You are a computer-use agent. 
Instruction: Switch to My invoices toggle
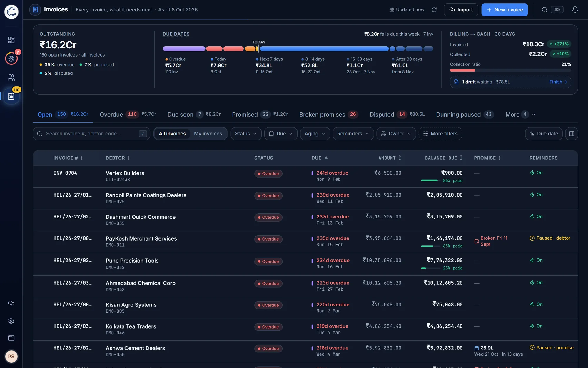(208, 134)
